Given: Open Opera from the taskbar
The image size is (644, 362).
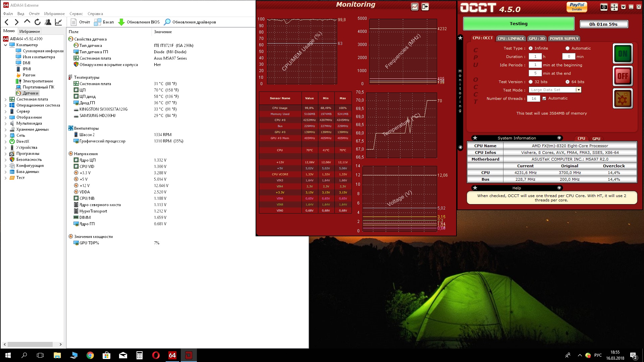Looking at the screenshot, I should click(x=156, y=355).
